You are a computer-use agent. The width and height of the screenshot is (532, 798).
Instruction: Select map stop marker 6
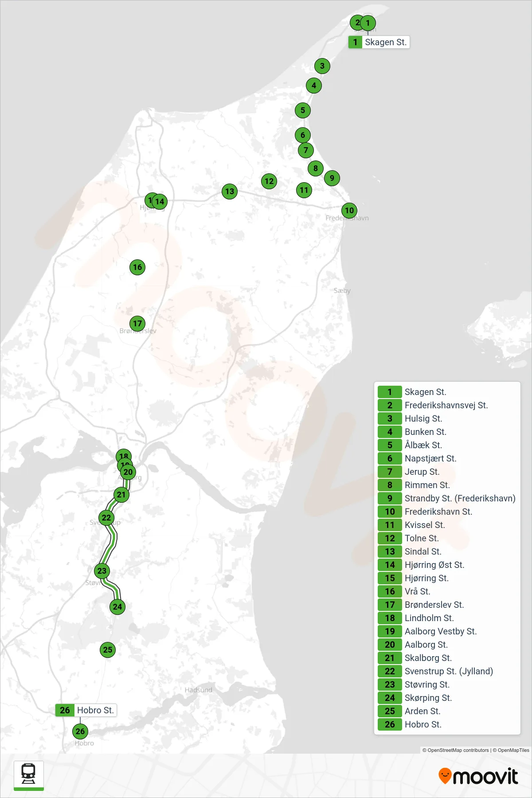(303, 135)
